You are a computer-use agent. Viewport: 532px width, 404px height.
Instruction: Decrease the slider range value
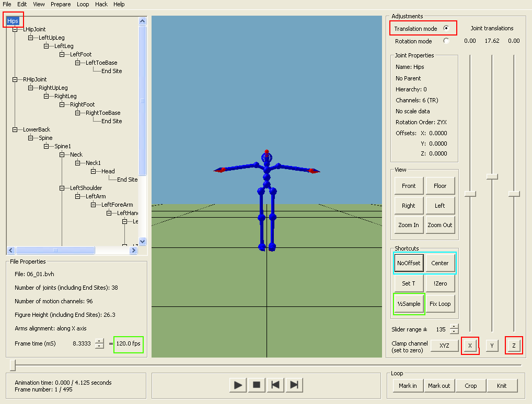(x=454, y=332)
